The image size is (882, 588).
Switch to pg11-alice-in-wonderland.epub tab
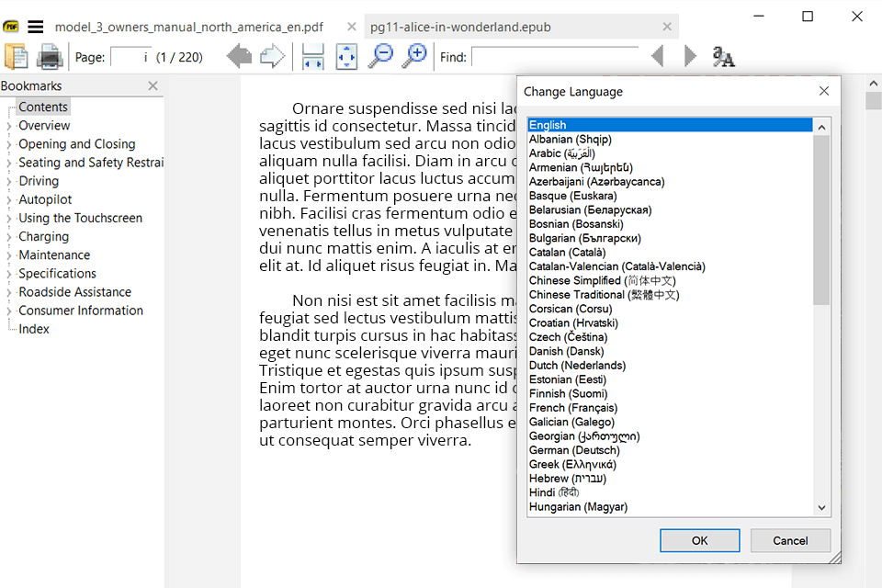click(x=460, y=27)
